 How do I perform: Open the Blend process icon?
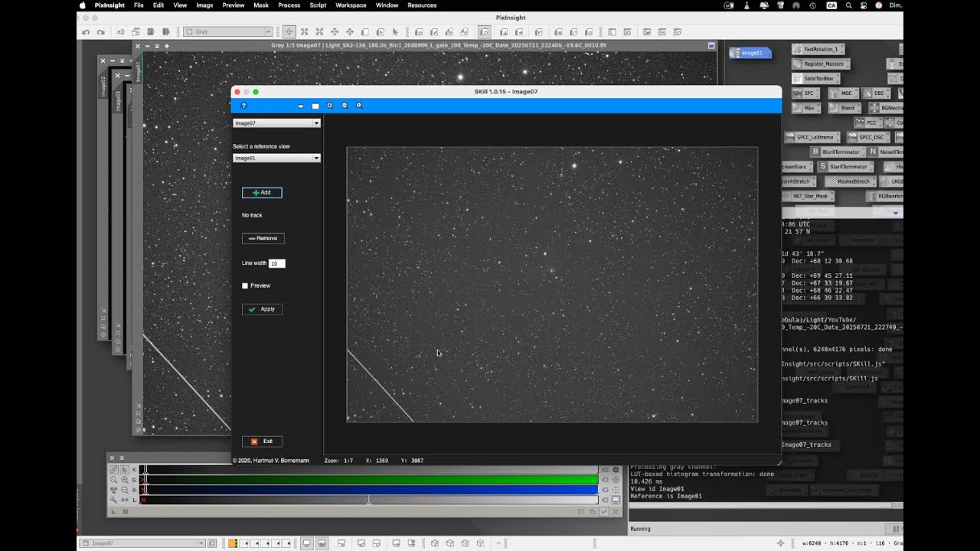[x=844, y=109]
